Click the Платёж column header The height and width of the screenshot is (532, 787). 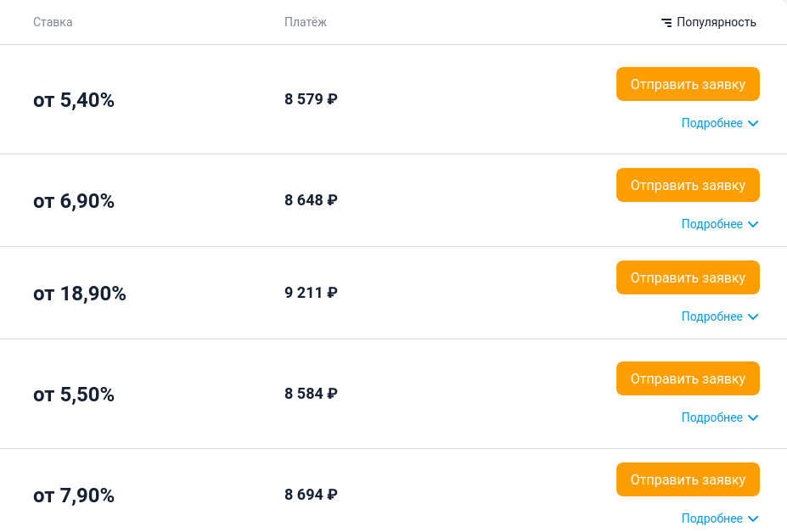click(x=306, y=22)
